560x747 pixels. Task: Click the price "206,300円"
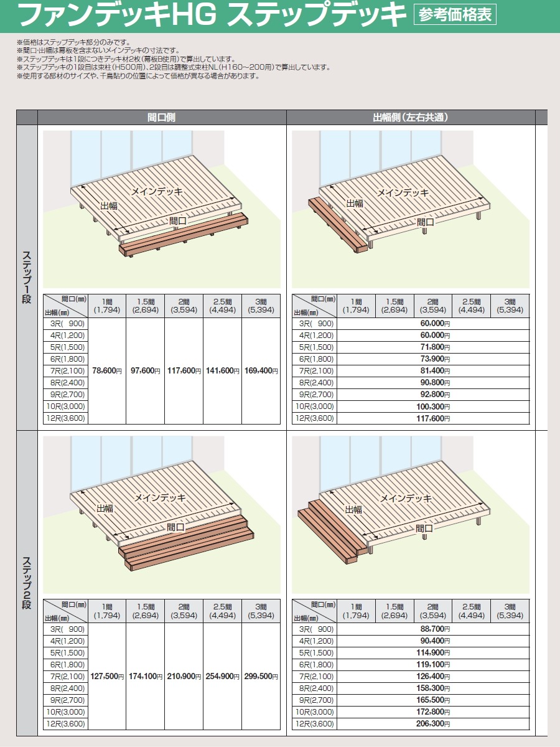click(432, 724)
